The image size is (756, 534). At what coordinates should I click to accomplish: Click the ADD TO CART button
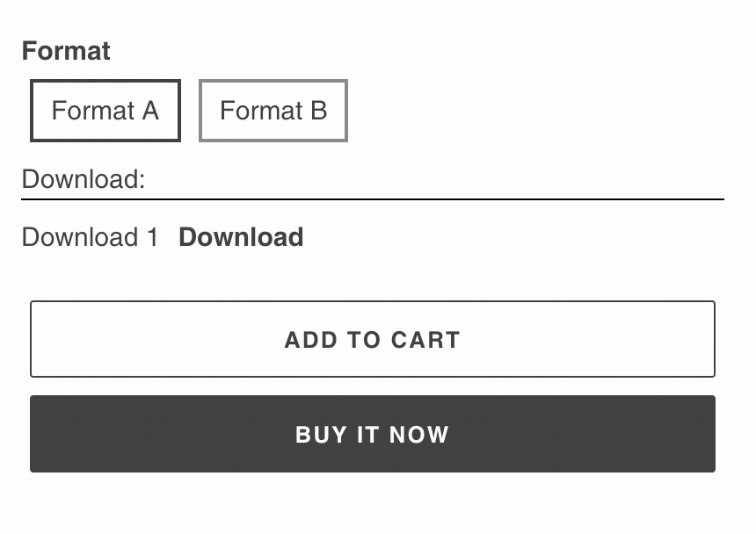373,340
